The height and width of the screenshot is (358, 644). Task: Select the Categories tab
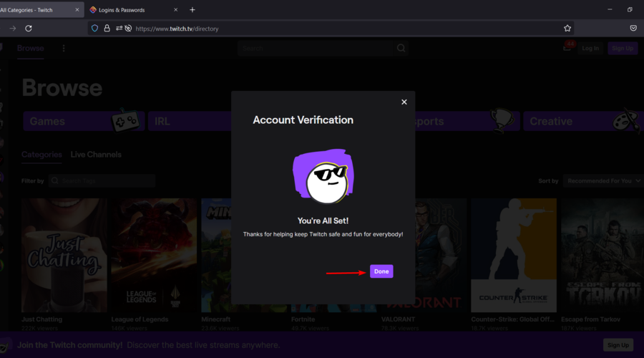pyautogui.click(x=42, y=155)
